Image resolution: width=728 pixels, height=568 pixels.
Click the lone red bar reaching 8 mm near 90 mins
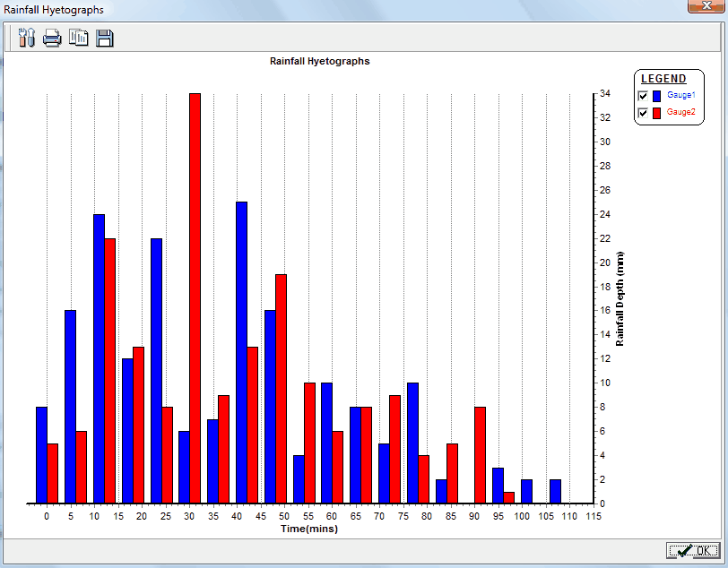point(480,455)
